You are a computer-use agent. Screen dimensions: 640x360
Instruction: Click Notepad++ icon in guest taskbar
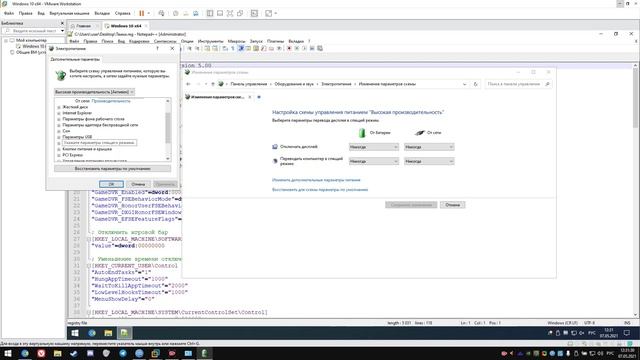click(124, 333)
